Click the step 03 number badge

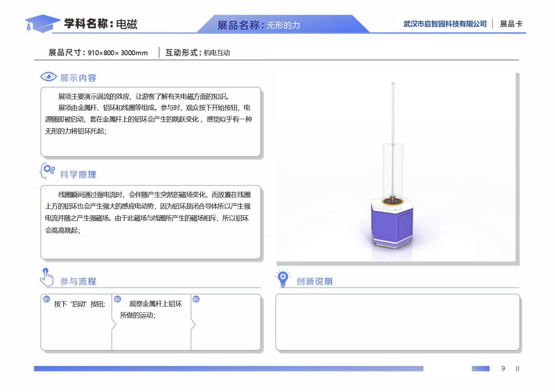(196, 299)
